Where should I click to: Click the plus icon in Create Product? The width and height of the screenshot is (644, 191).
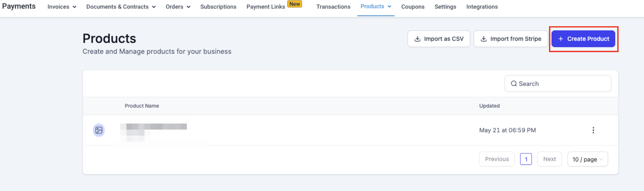pyautogui.click(x=561, y=39)
